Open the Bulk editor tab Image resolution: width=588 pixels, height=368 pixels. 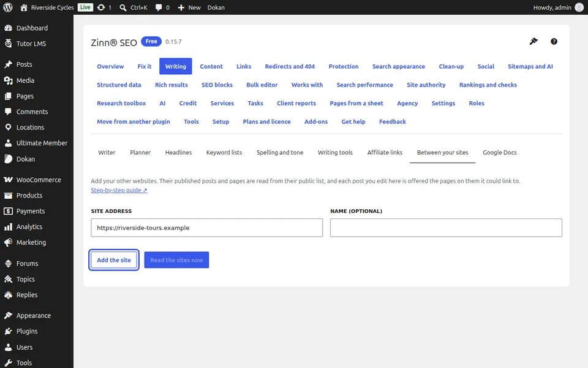tap(262, 85)
